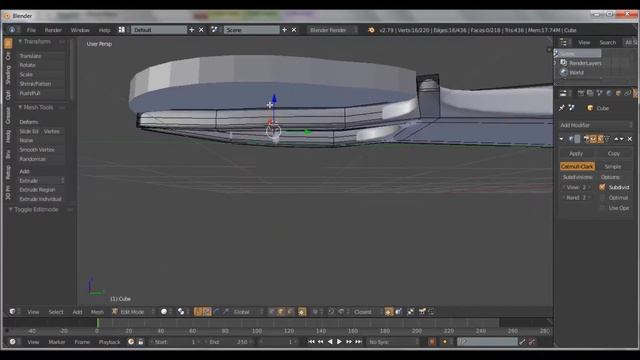Open the viewport shading mode icon
The width and height of the screenshot is (640, 360).
(164, 312)
